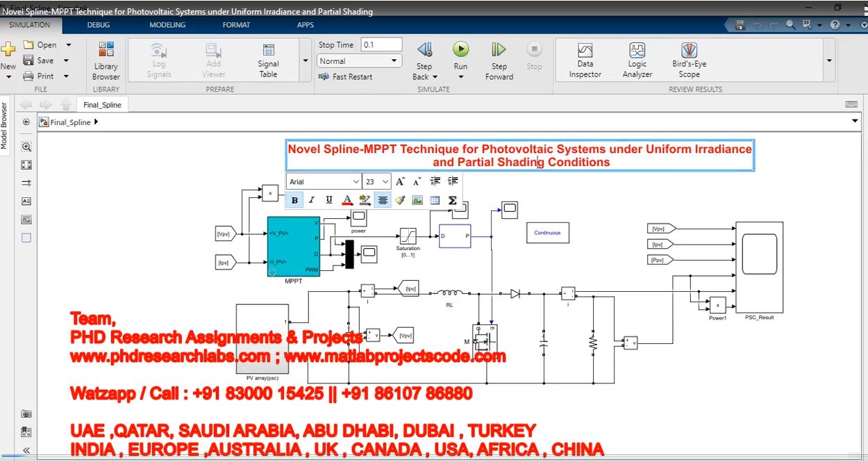Click the Step Back icon
The image size is (868, 462).
[424, 49]
